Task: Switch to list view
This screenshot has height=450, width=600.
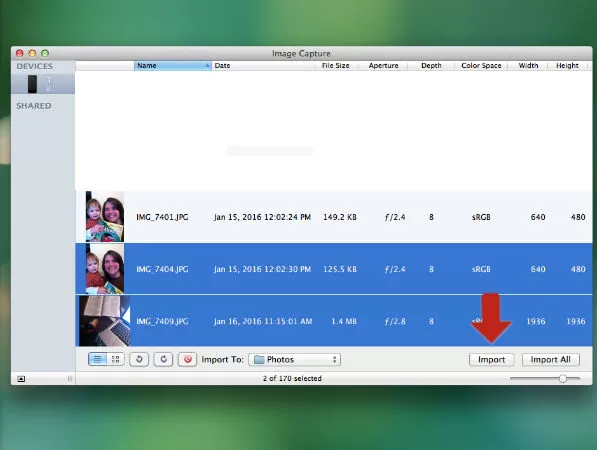Action: coord(98,359)
